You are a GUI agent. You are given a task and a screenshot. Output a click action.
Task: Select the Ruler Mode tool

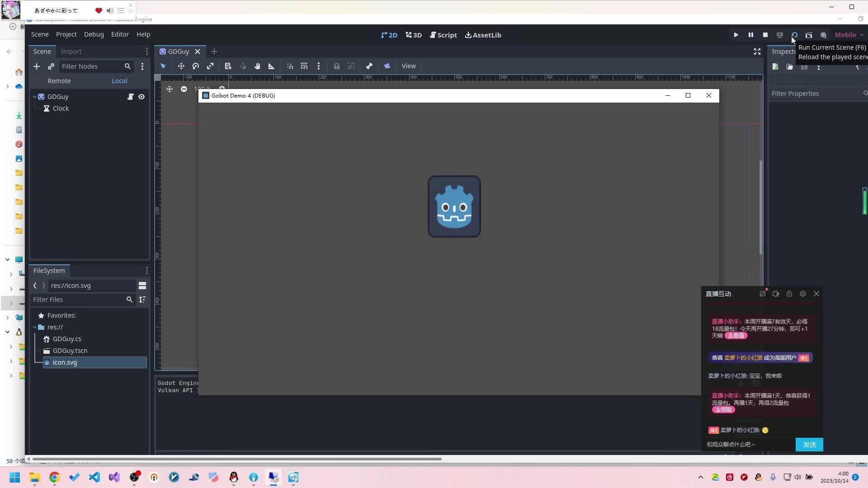(x=271, y=66)
